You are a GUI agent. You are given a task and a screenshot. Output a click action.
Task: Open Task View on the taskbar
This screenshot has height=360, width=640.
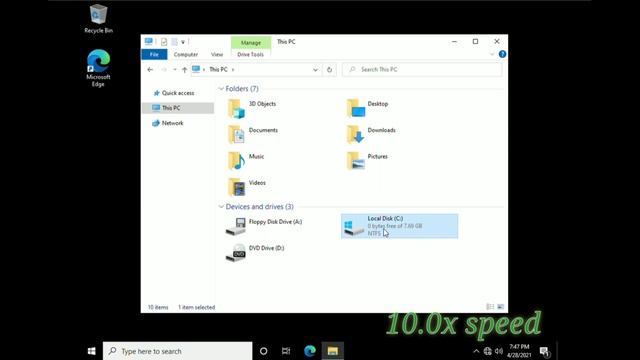286,351
